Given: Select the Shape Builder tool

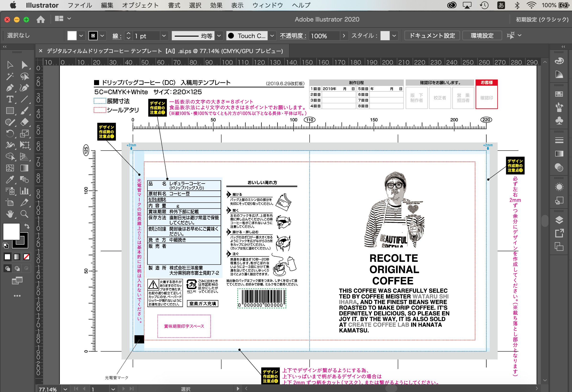Looking at the screenshot, I should tap(10, 157).
